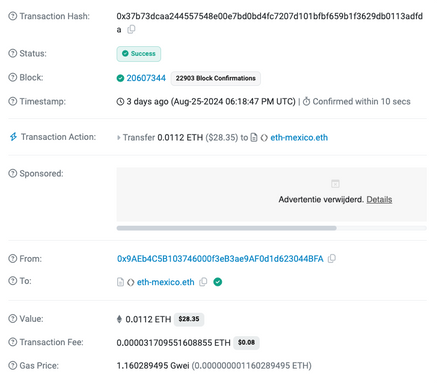
Task: Click the $28.35 value badge
Action: [x=189, y=319]
